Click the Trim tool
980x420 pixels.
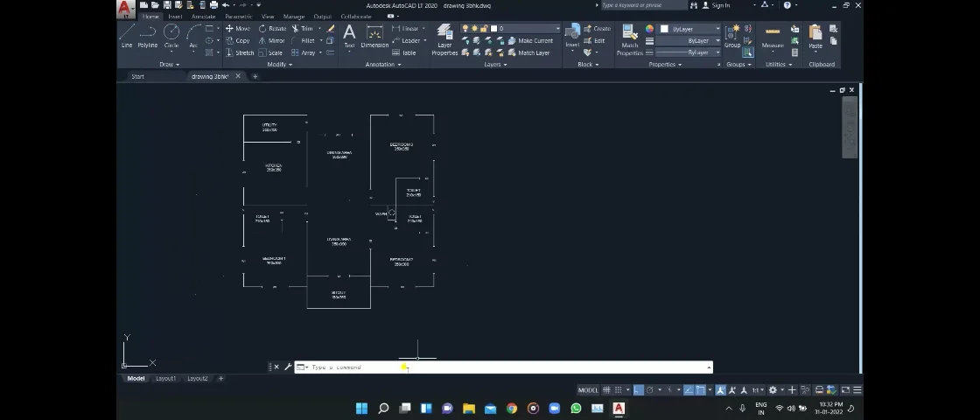click(x=303, y=29)
